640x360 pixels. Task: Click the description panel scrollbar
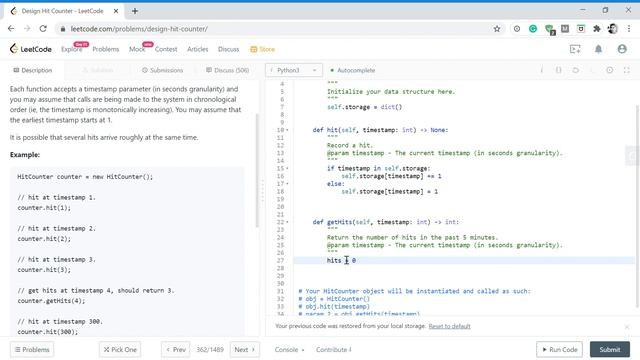[x=257, y=170]
